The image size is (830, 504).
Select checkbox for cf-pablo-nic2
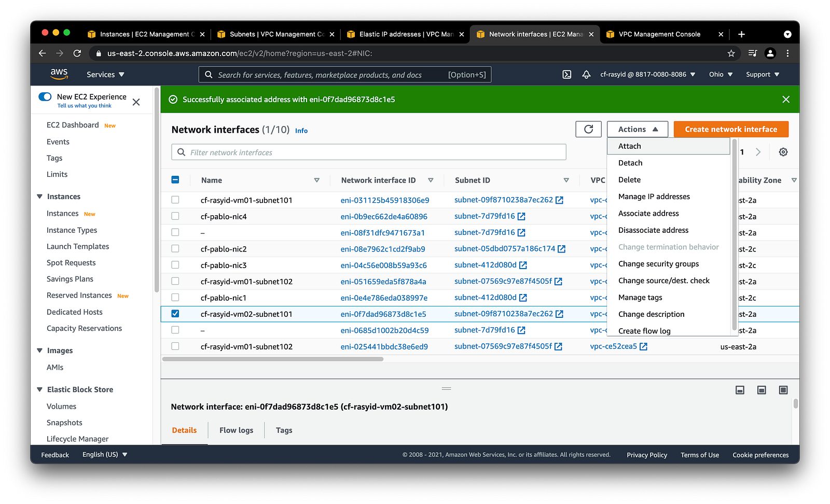click(175, 248)
